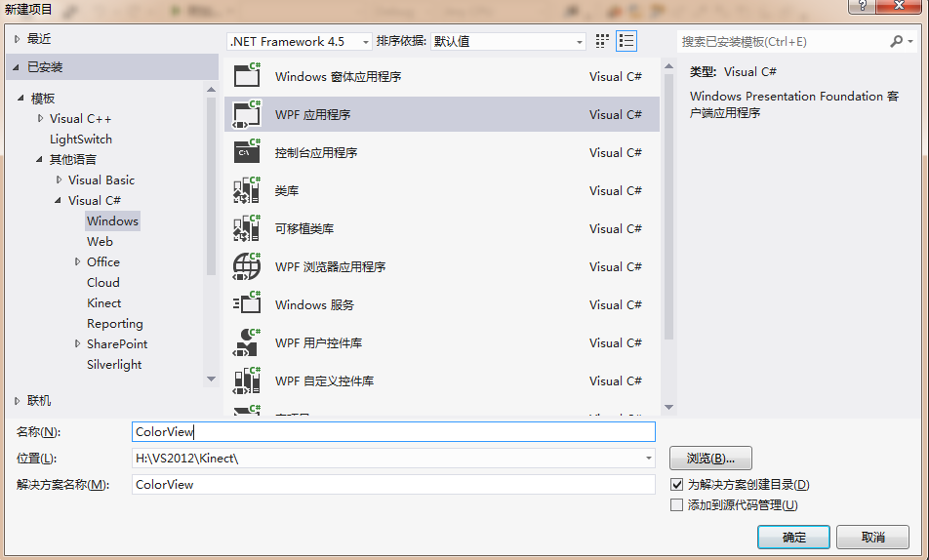Click the 浏览(B)... button
929x560 pixels.
pyautogui.click(x=710, y=459)
